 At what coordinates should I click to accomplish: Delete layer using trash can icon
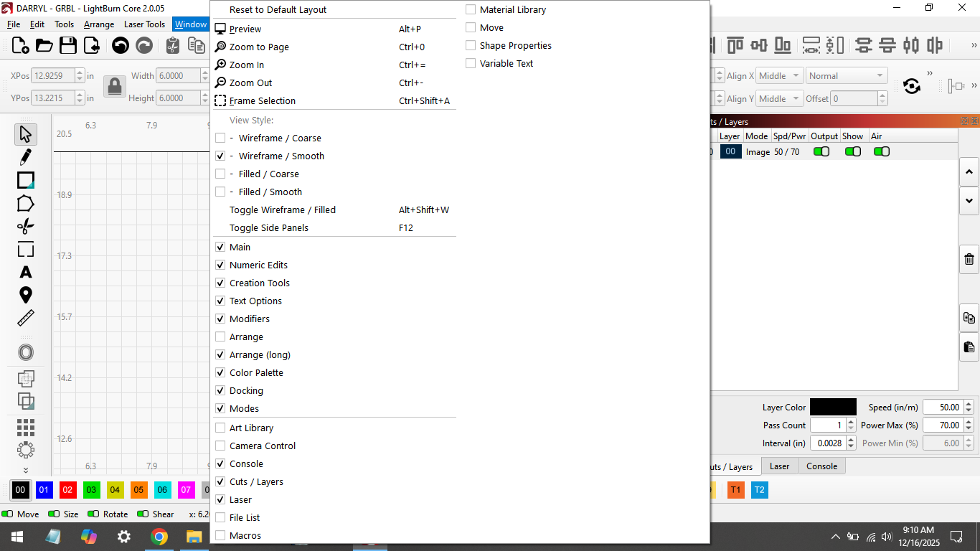pyautogui.click(x=969, y=260)
